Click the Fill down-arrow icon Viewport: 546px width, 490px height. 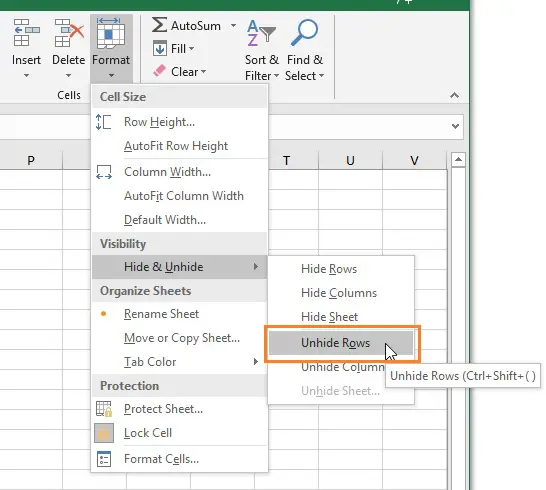tap(160, 48)
